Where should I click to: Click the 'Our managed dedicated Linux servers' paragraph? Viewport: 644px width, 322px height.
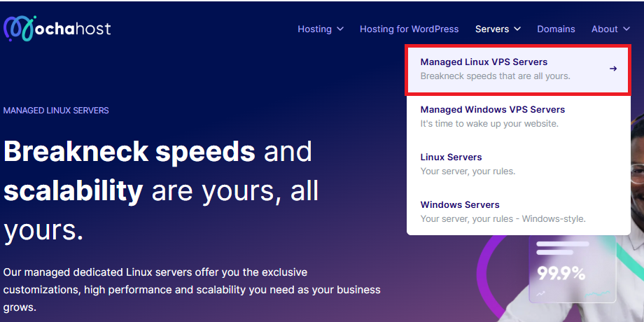click(192, 290)
